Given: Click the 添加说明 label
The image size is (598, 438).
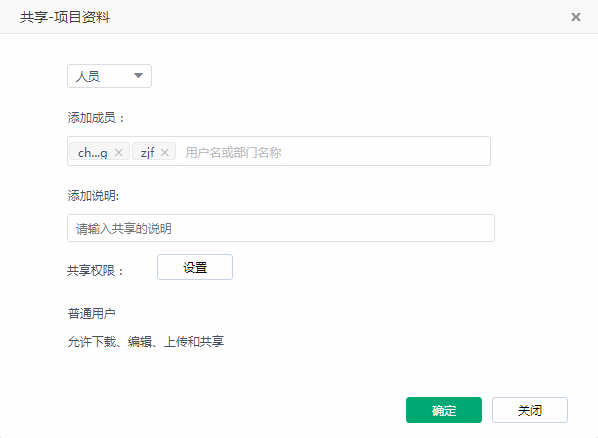Looking at the screenshot, I should click(93, 196).
